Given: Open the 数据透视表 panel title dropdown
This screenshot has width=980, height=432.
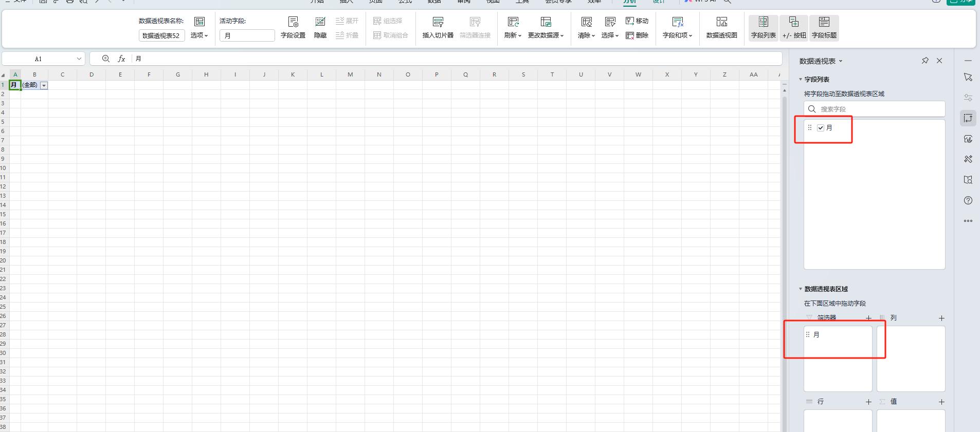Looking at the screenshot, I should tap(841, 61).
